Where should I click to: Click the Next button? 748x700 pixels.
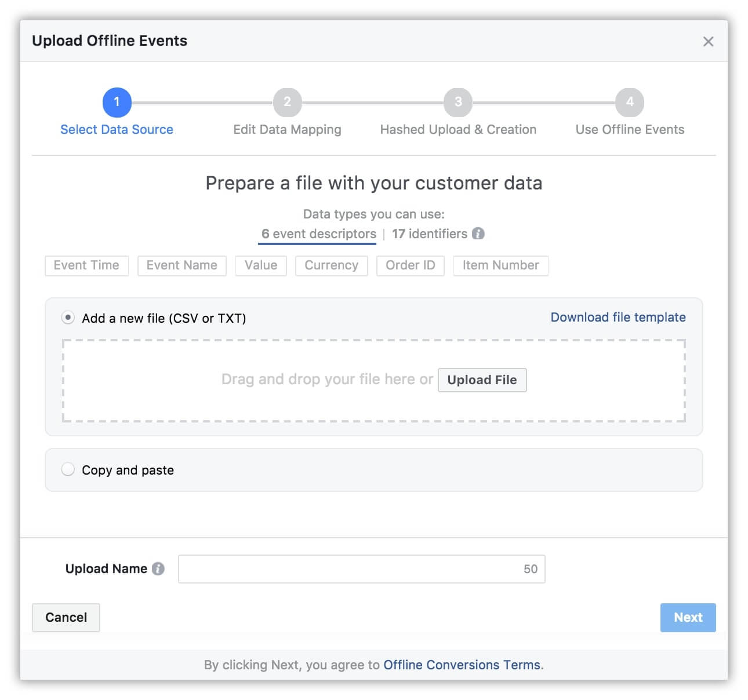pyautogui.click(x=688, y=618)
